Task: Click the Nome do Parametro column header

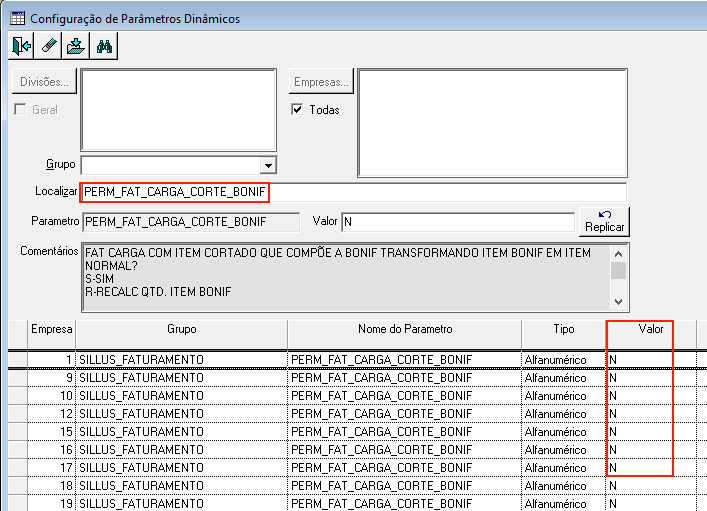Action: pyautogui.click(x=404, y=334)
